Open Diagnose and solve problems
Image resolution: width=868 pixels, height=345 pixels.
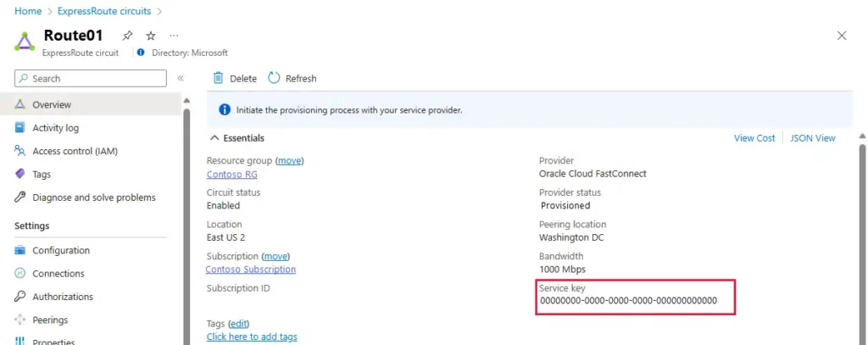point(94,198)
